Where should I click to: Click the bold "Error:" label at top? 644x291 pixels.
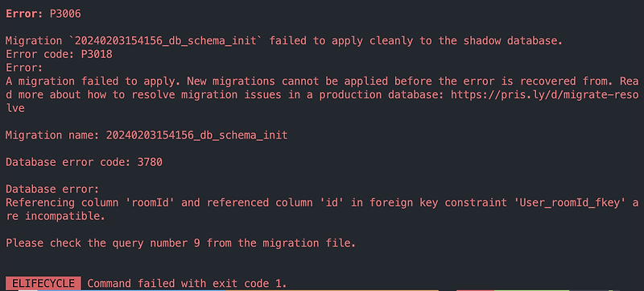click(24, 14)
